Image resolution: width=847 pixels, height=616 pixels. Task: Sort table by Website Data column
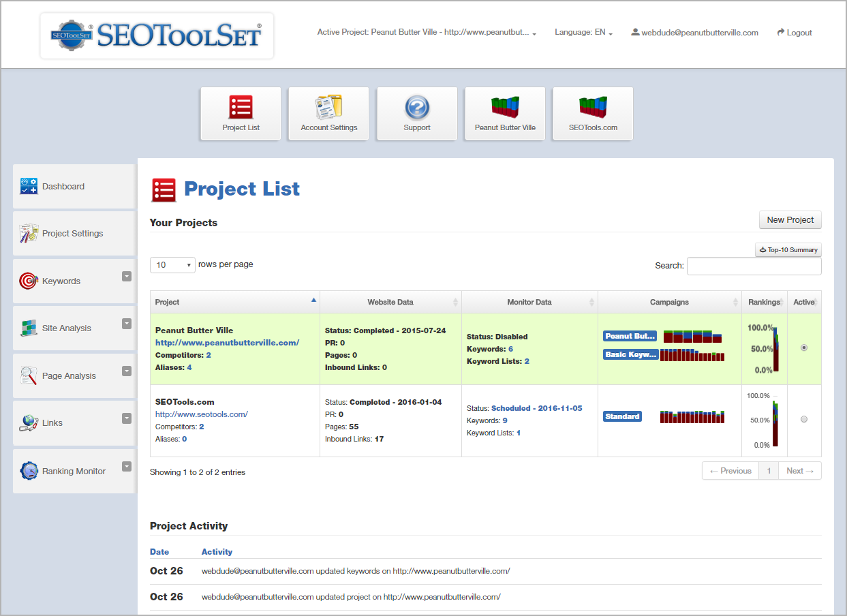tap(390, 302)
